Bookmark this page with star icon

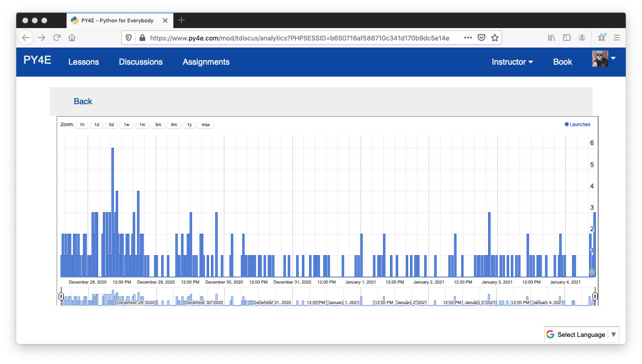pyautogui.click(x=495, y=38)
